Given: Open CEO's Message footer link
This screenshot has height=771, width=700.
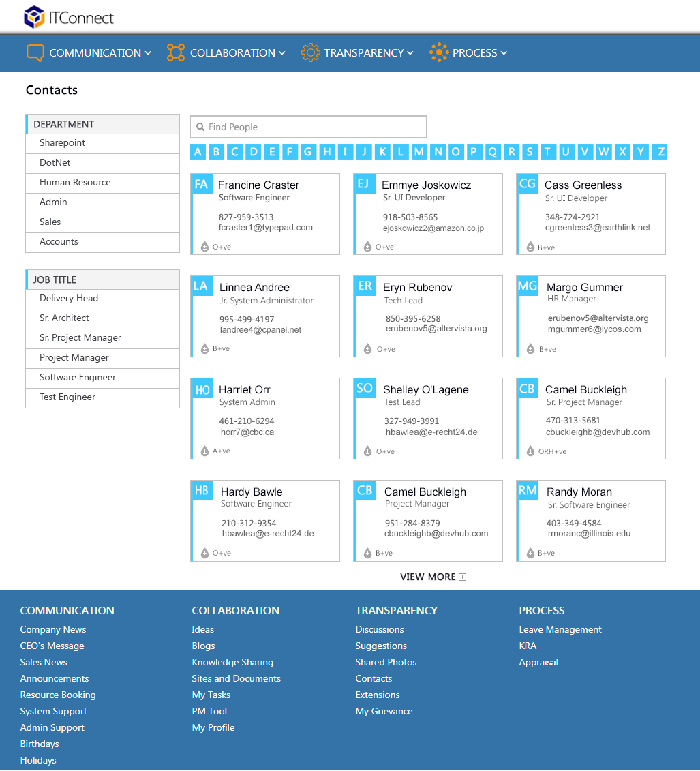Looking at the screenshot, I should [x=52, y=646].
